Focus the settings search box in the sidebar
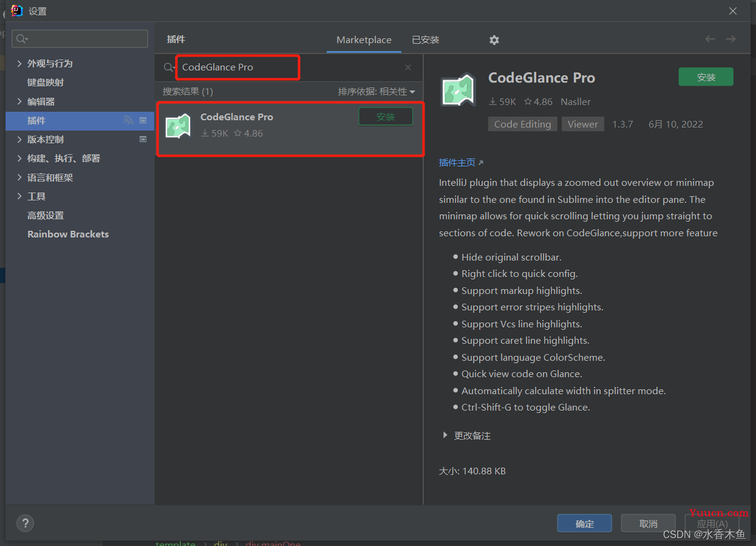Screen dimensions: 756x546 (80, 39)
